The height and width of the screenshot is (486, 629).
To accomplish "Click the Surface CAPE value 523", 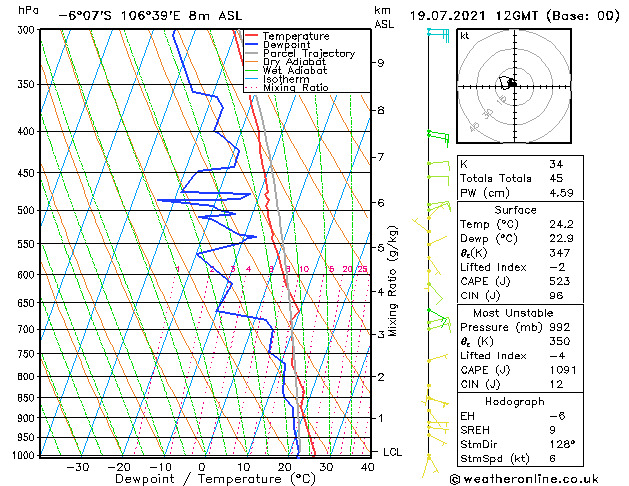I will pos(559,281).
